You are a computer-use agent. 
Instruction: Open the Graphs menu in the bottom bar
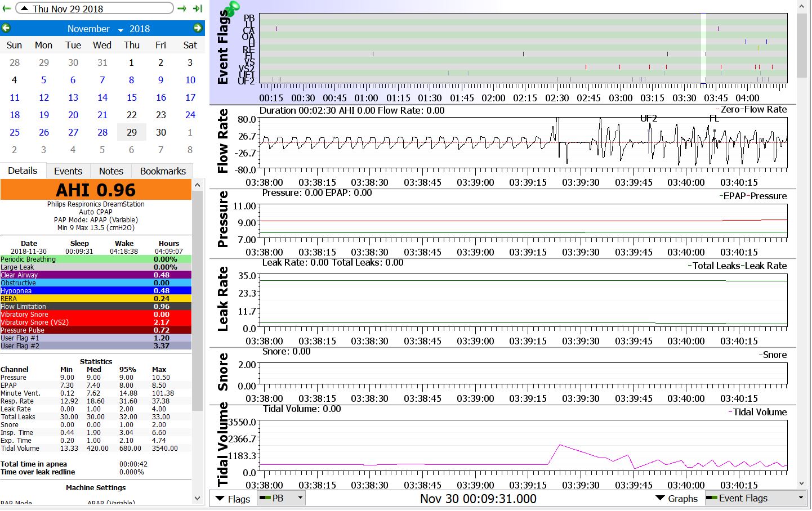pyautogui.click(x=677, y=499)
